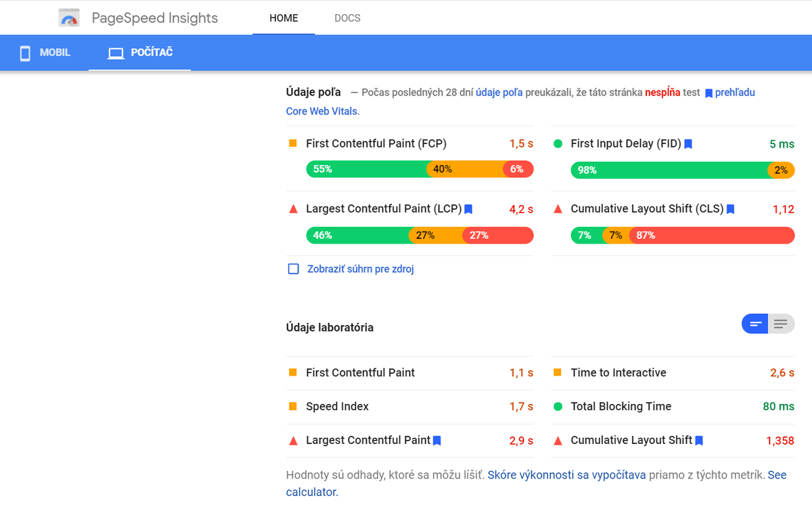Click the First Input Delay 5 ms value
This screenshot has width=812, height=513.
coord(782,143)
